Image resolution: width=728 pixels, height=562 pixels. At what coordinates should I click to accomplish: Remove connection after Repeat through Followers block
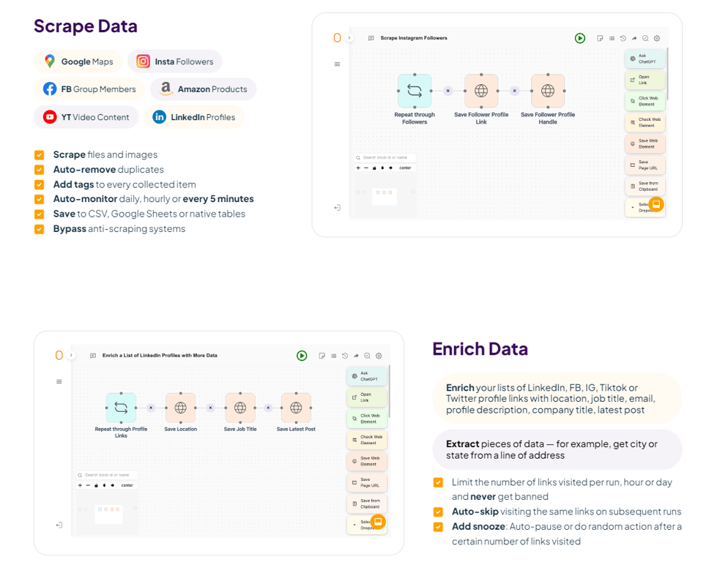click(448, 91)
